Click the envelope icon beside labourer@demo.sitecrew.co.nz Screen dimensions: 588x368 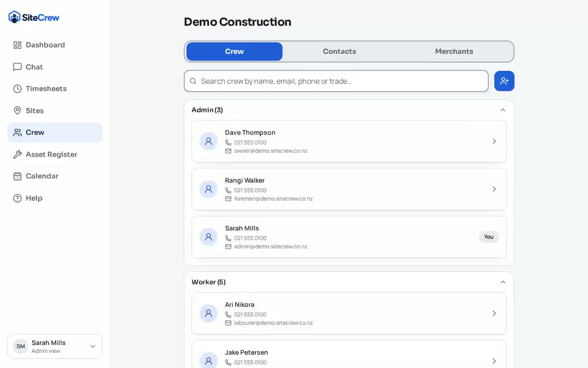point(228,323)
